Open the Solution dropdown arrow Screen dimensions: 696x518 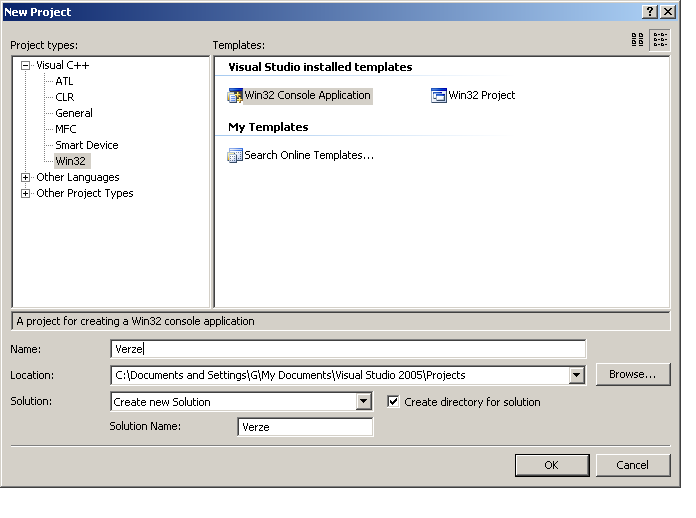(364, 401)
